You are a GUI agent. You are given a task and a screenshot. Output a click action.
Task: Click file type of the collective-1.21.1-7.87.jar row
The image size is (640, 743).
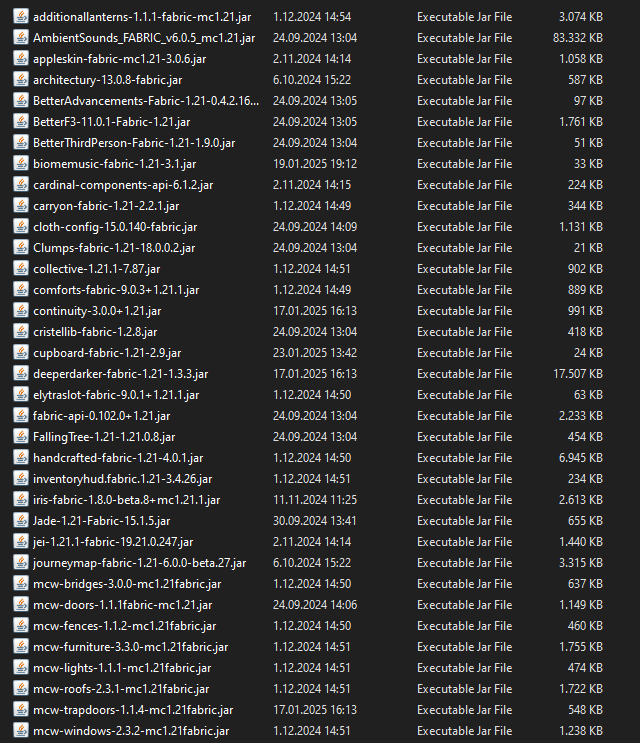(464, 269)
